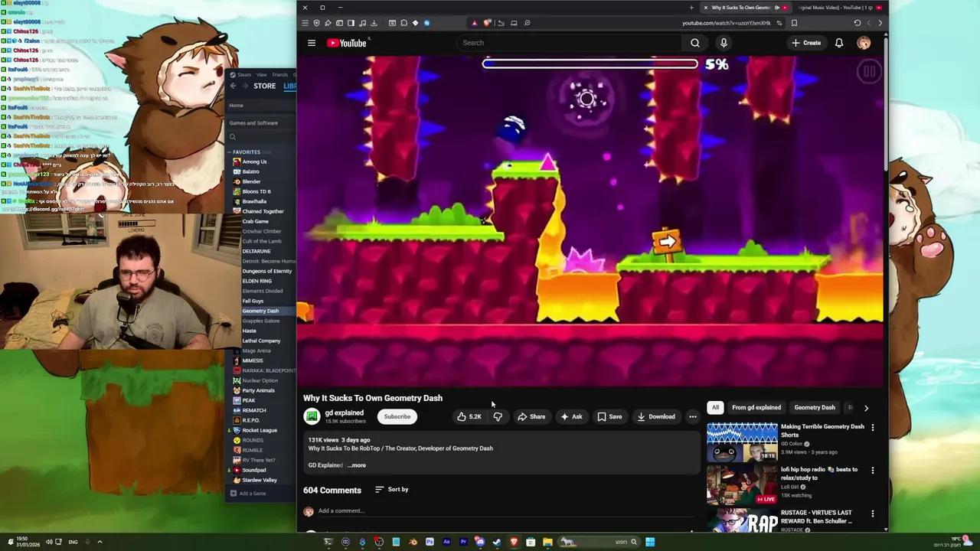Open Blender from the taskbar
The width and height of the screenshot is (980, 551).
coord(413,542)
